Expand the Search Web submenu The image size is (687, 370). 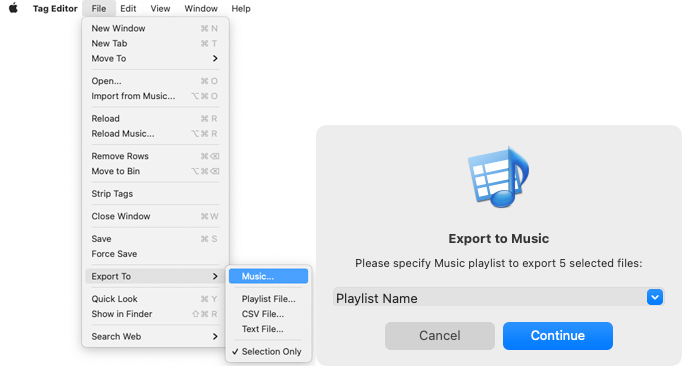click(155, 336)
